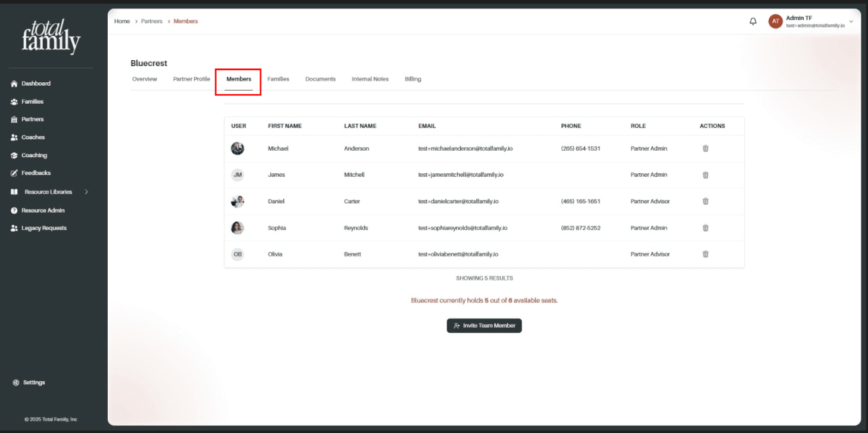868x433 pixels.
Task: Open Families label in the sidebar
Action: coord(33,101)
